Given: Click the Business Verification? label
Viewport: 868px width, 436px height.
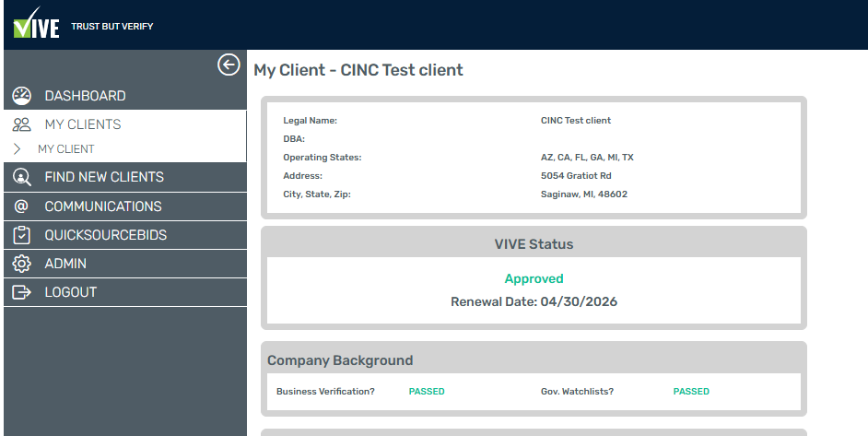Looking at the screenshot, I should pyautogui.click(x=325, y=392).
